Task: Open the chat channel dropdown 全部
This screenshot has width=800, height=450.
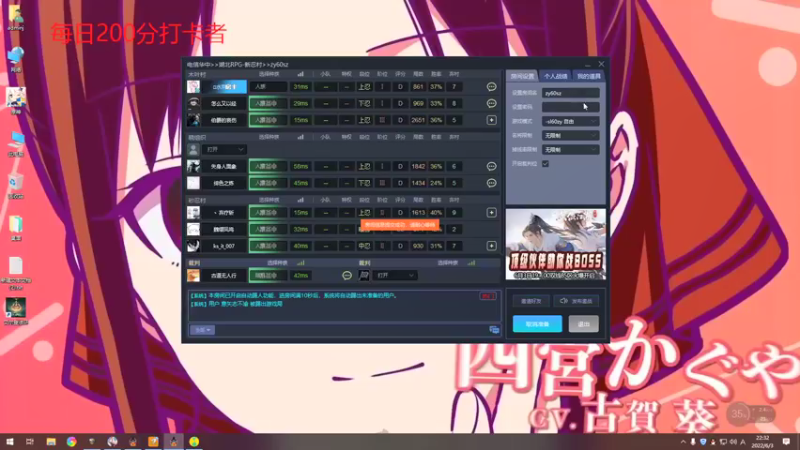Action: [x=203, y=330]
